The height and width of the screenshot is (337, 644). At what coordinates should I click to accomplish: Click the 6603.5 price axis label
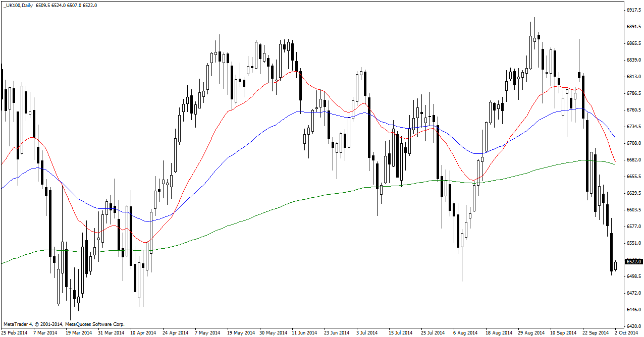pos(634,210)
